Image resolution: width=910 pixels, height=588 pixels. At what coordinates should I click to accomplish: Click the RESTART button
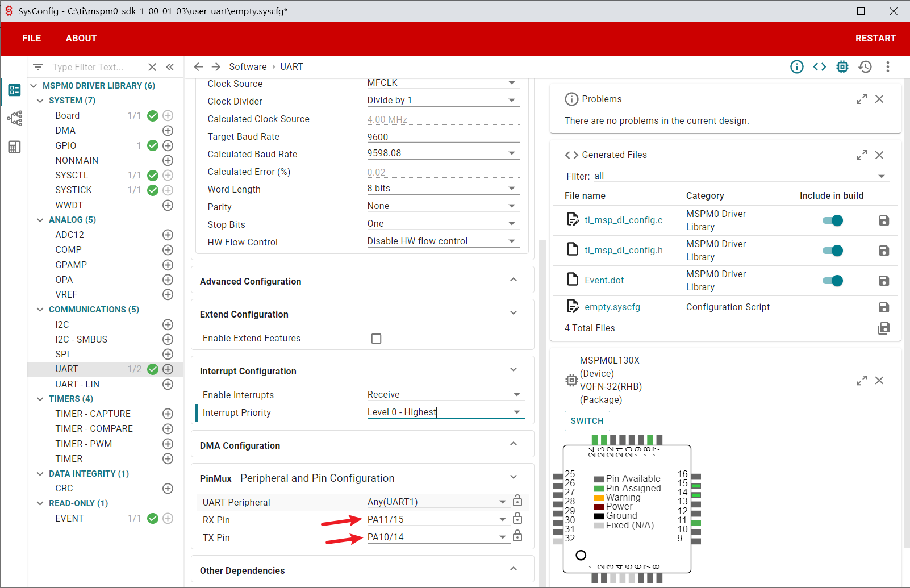(x=875, y=39)
